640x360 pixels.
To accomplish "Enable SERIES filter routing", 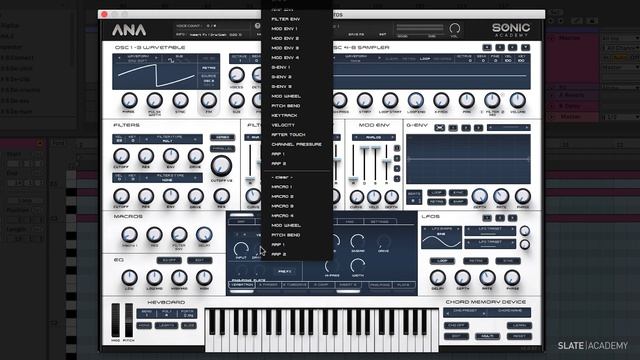I will click(x=222, y=138).
